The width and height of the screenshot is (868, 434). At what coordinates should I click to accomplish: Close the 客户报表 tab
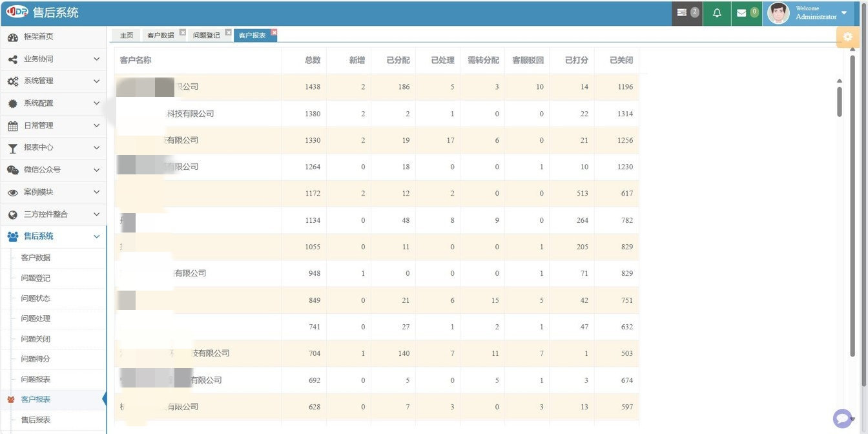point(274,32)
